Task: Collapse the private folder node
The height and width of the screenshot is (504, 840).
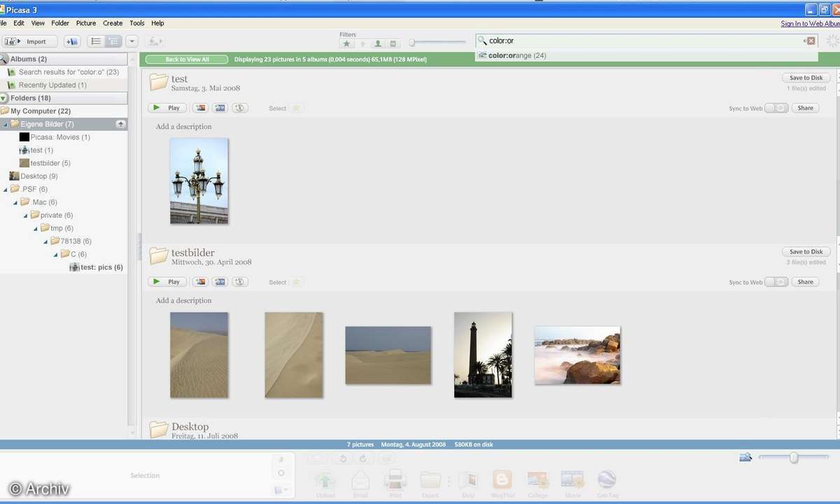Action: [26, 215]
